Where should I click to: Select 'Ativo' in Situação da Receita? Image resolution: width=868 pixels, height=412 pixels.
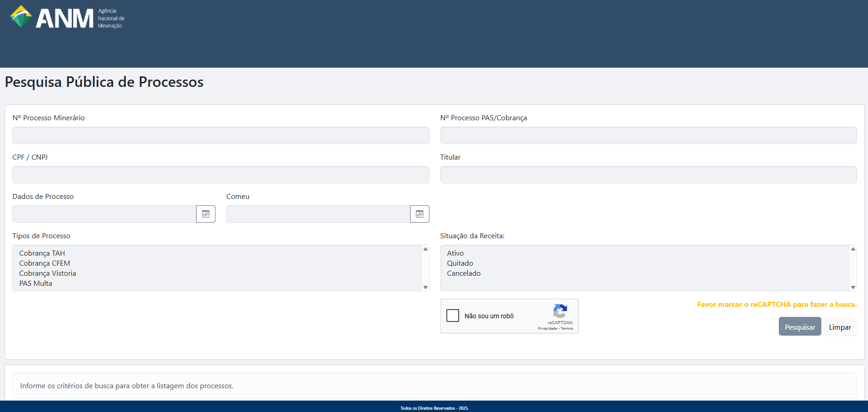[455, 253]
